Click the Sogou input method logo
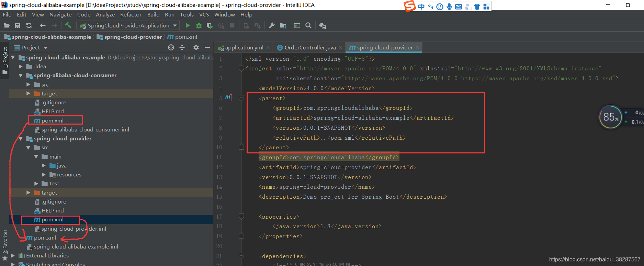Screen dimensions: 644x266 click(x=410, y=6)
